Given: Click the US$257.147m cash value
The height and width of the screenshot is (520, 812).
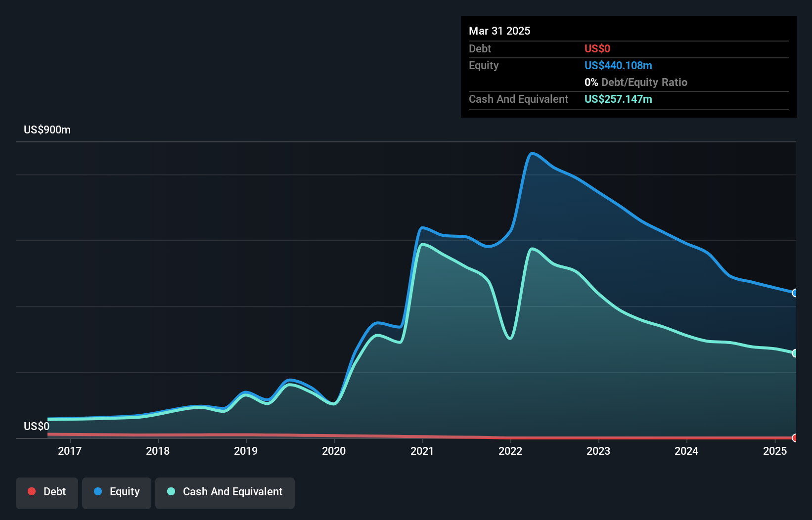Looking at the screenshot, I should click(x=618, y=99).
